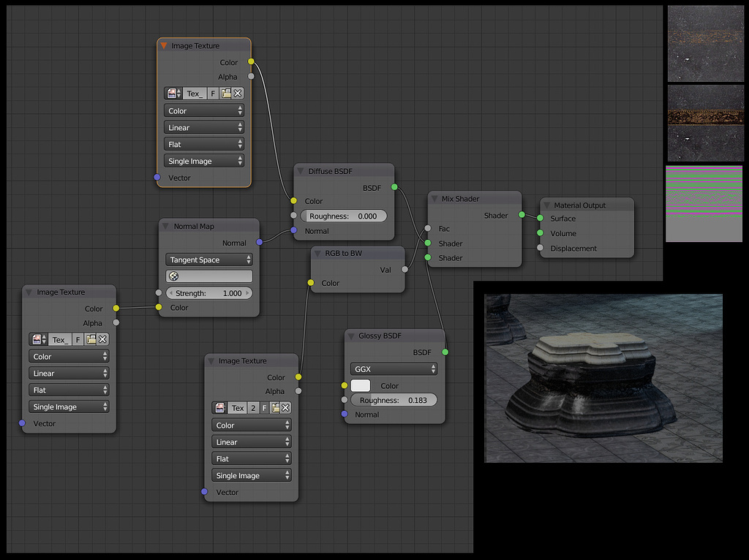Click open-folder icon in Image Texture feeding RGB to BW
Image resolution: width=749 pixels, height=560 pixels.
pyautogui.click(x=275, y=408)
